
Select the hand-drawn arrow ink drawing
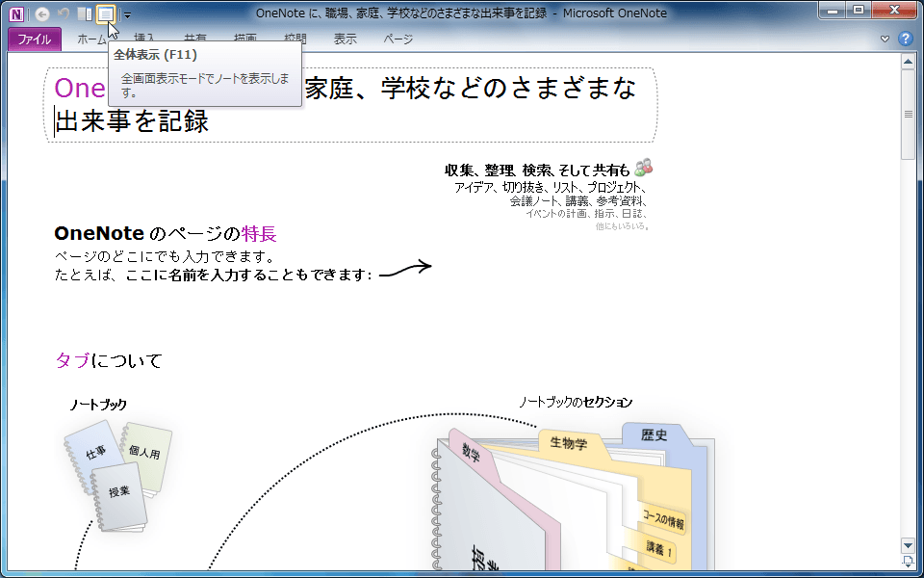coord(405,269)
